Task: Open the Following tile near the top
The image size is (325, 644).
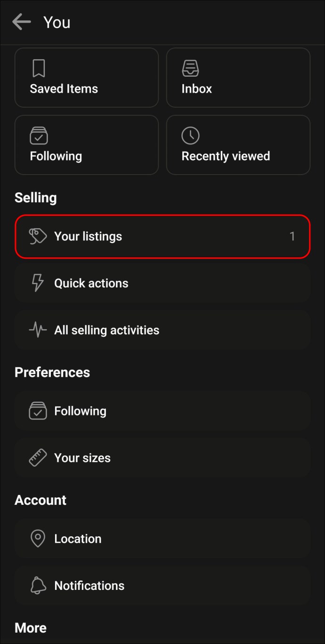Action: 87,145
